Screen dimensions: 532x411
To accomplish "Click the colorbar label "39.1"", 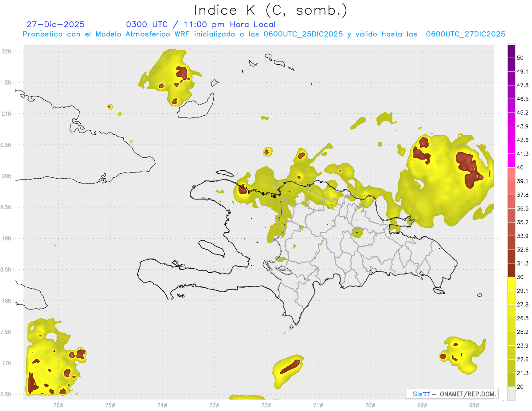I will (523, 181).
